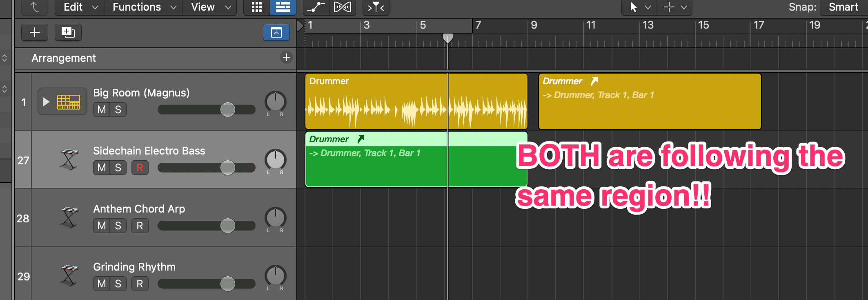Mute the Anthem Chord Arp track
868x300 pixels.
(x=102, y=226)
